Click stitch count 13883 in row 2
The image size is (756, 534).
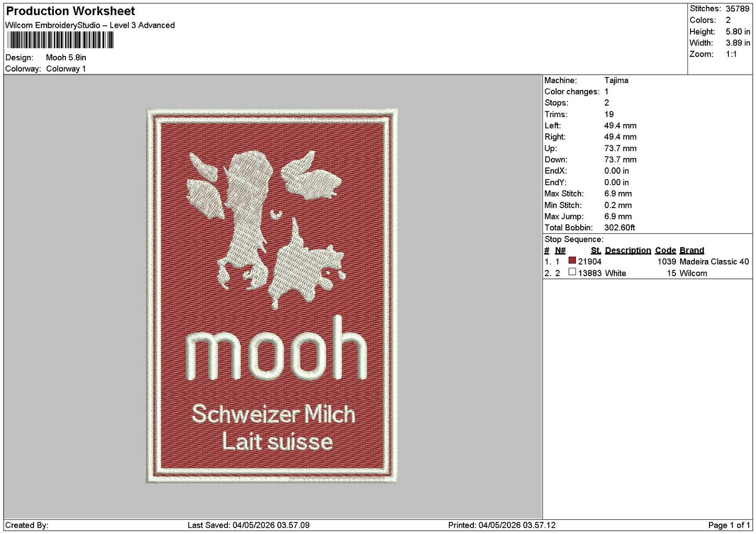click(x=590, y=273)
